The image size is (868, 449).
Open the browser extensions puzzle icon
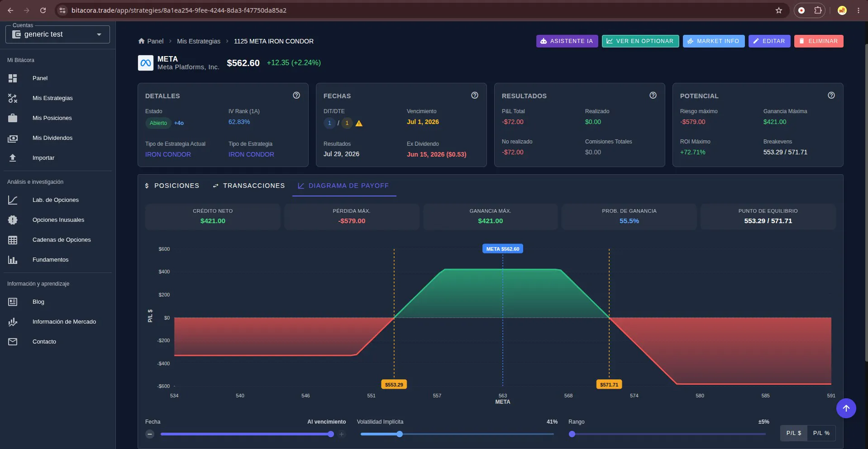(x=818, y=10)
